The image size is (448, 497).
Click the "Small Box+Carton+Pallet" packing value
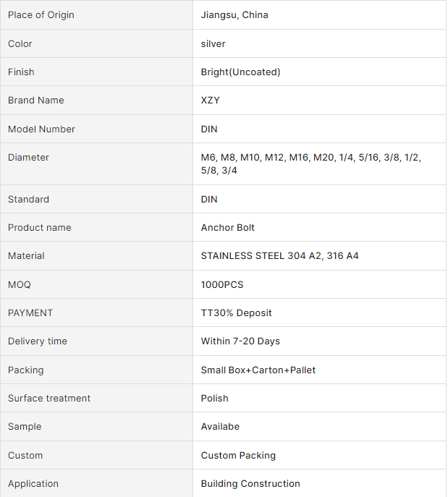pos(258,370)
